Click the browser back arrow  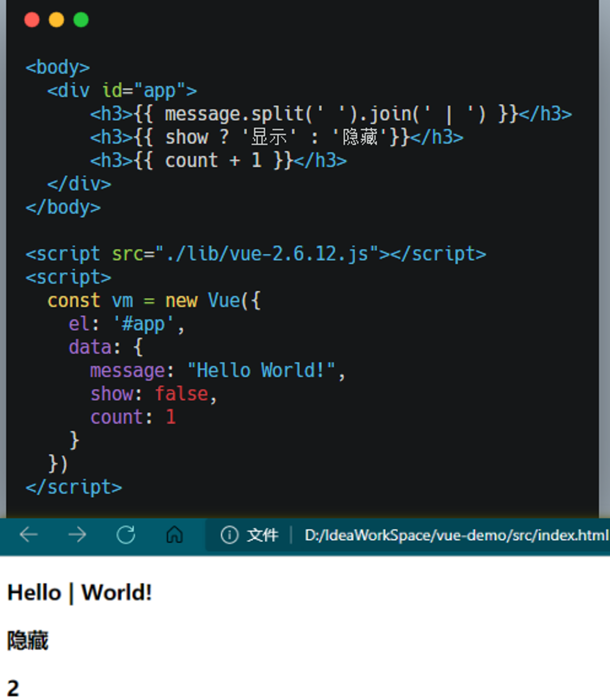click(29, 535)
